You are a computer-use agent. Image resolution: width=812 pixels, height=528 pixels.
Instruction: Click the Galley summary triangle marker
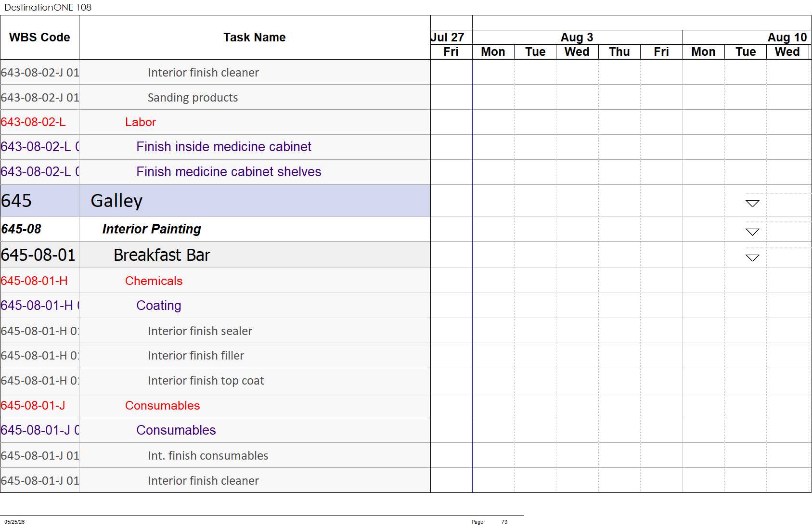click(x=752, y=204)
